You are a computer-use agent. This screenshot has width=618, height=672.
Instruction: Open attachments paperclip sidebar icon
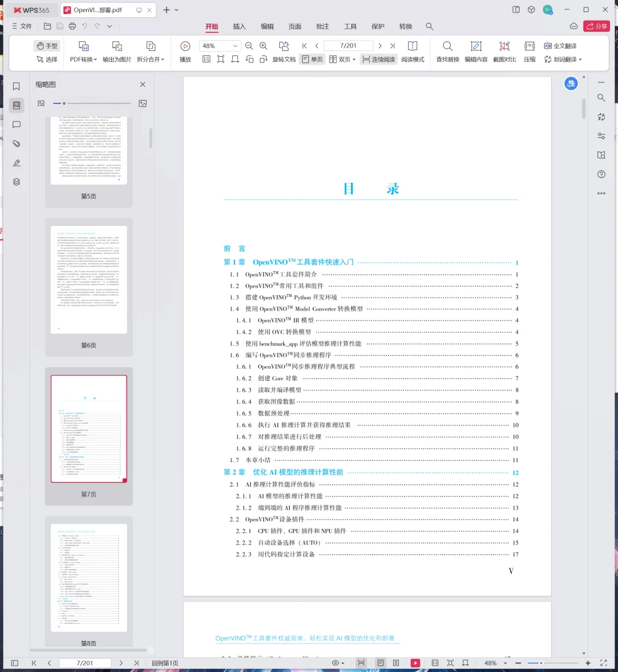16,144
